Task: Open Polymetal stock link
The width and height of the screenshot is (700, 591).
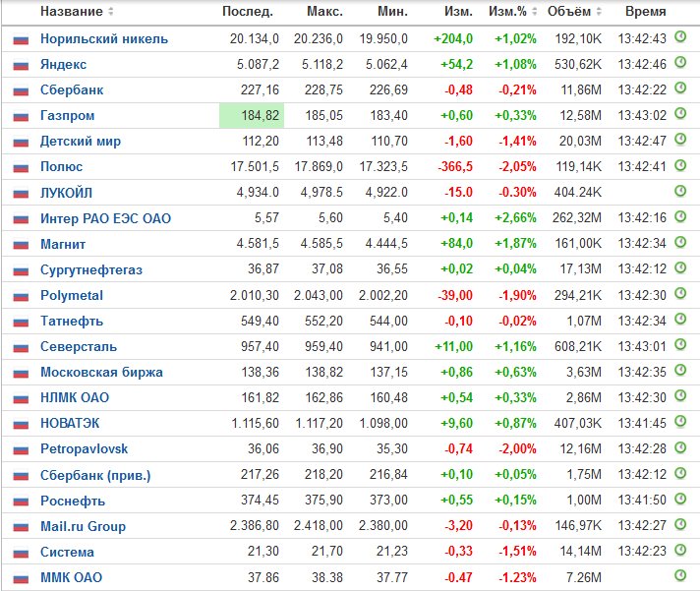Action: [x=72, y=295]
